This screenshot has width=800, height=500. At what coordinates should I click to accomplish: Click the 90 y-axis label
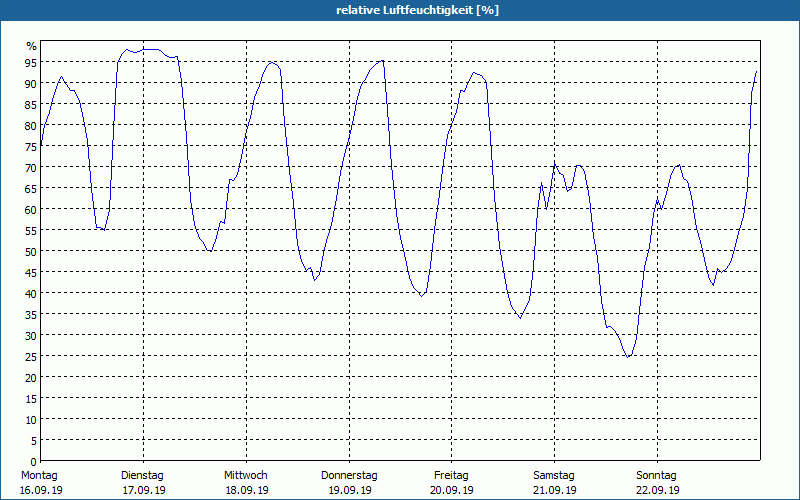31,83
